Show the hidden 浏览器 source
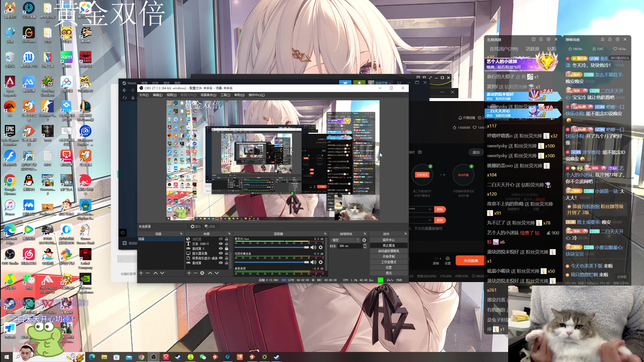Screen dimensions: 644x362 [x=221, y=239]
